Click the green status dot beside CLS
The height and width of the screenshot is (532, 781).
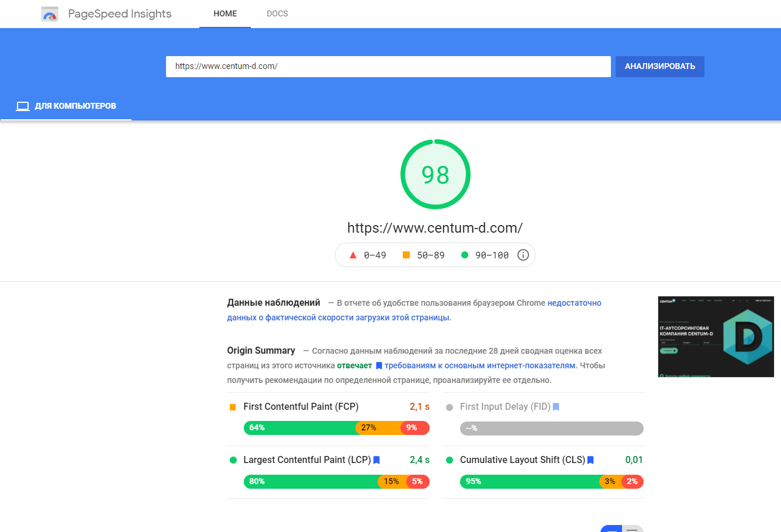pos(450,460)
